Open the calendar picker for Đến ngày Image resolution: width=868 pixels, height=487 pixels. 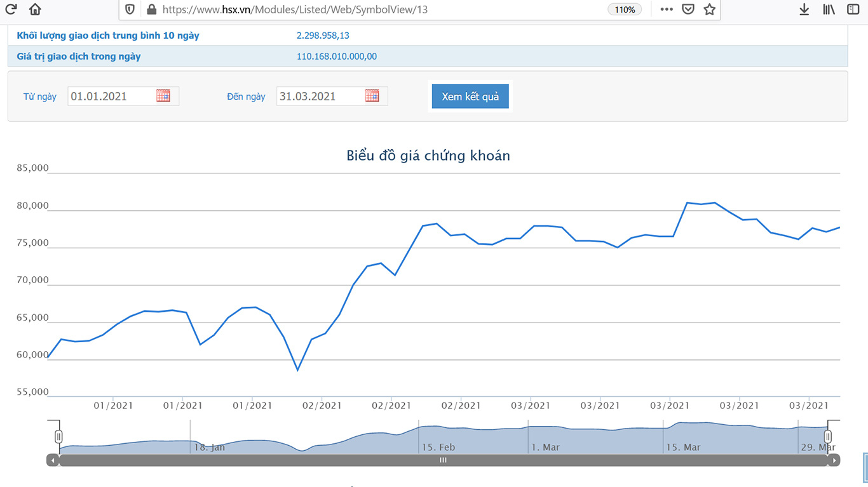[x=372, y=96]
